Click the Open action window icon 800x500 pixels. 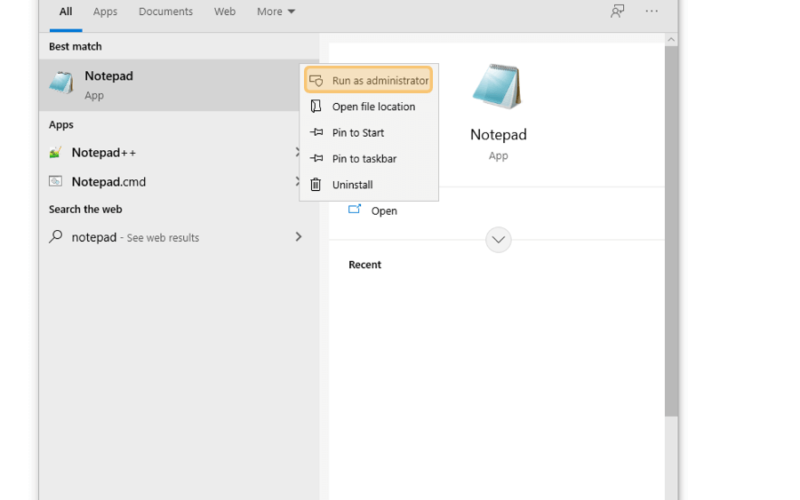355,209
